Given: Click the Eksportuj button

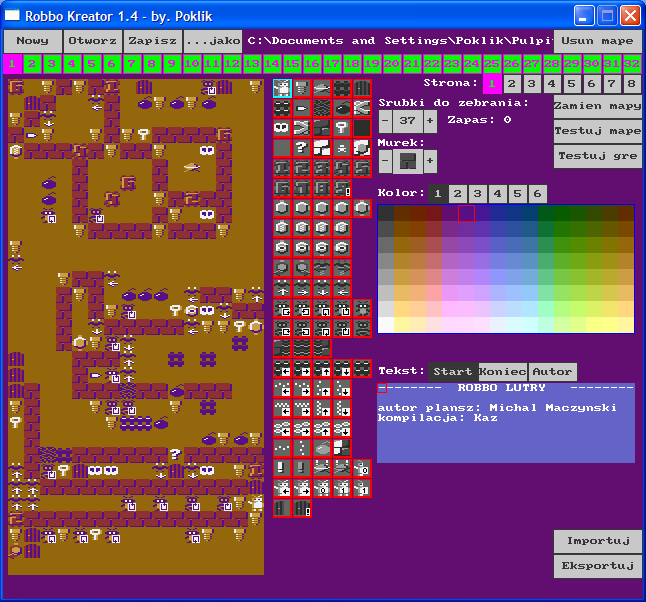Looking at the screenshot, I should 598,566.
